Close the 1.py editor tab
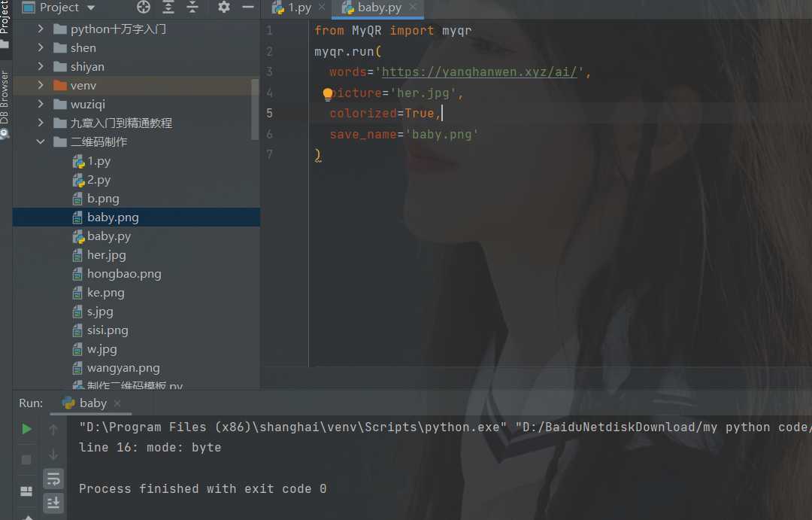The image size is (812, 520). tap(322, 8)
